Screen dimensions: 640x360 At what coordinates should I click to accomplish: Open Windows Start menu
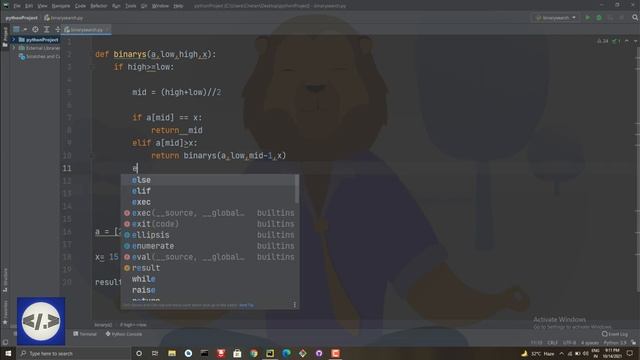[x=8, y=353]
